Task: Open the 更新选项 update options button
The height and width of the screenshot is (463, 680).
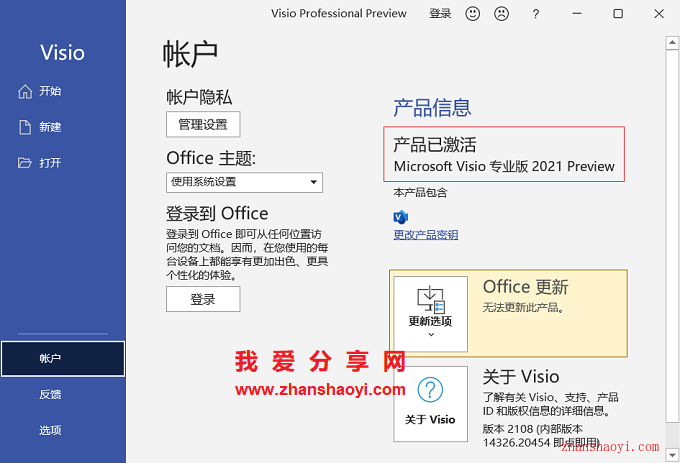Action: coord(430,314)
